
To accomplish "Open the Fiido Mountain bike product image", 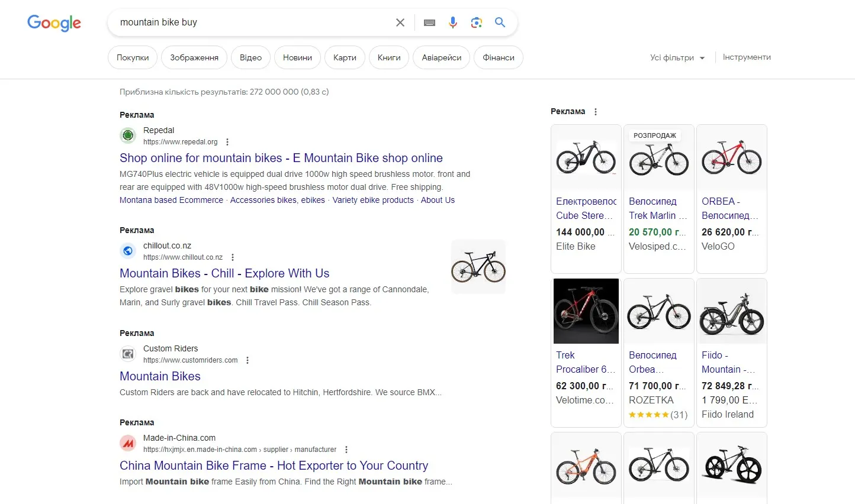I will (732, 311).
